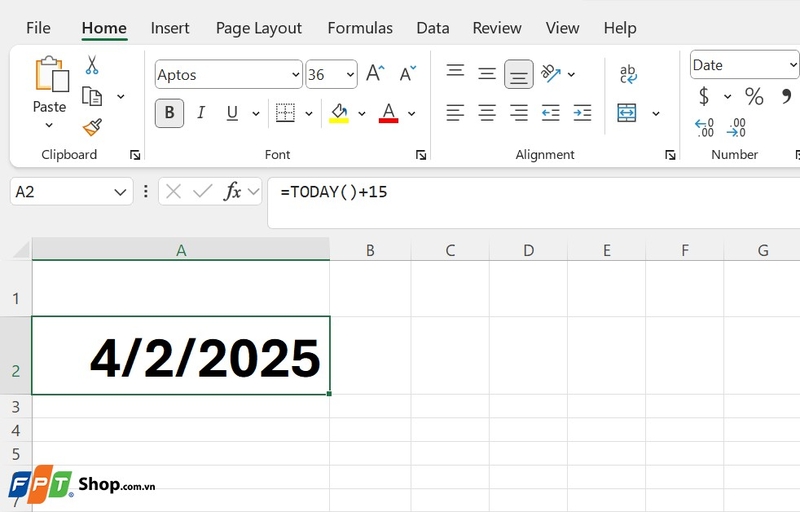
Task: Click the Increase Indent icon
Action: pyautogui.click(x=582, y=112)
